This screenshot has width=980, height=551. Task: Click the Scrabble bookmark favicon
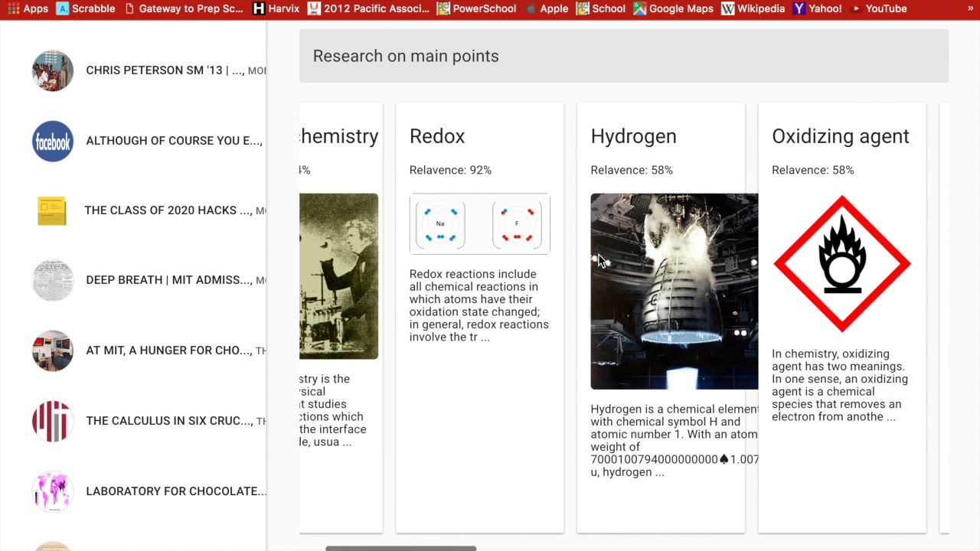[63, 8]
